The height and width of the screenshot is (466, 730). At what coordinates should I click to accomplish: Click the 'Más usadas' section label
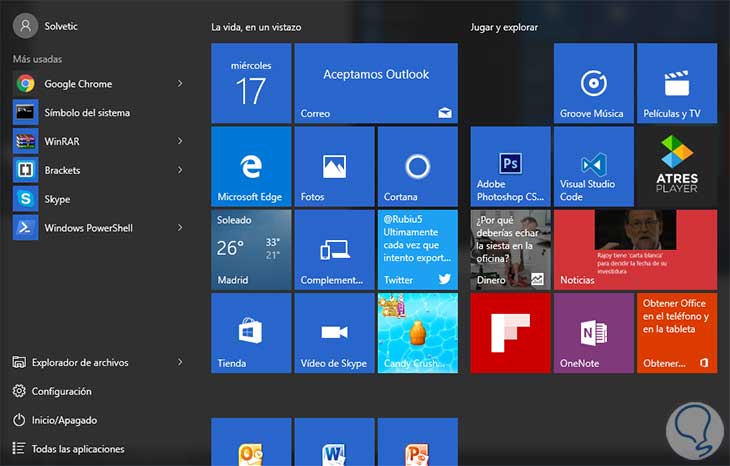point(37,59)
